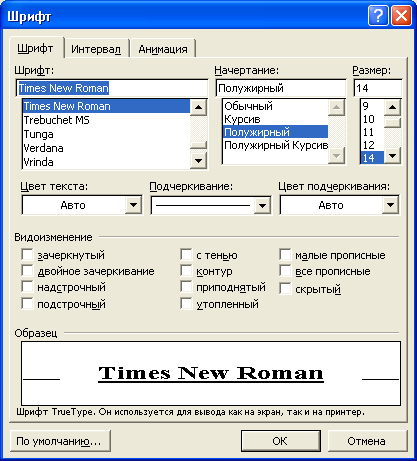Click font list down arrow

198,161
